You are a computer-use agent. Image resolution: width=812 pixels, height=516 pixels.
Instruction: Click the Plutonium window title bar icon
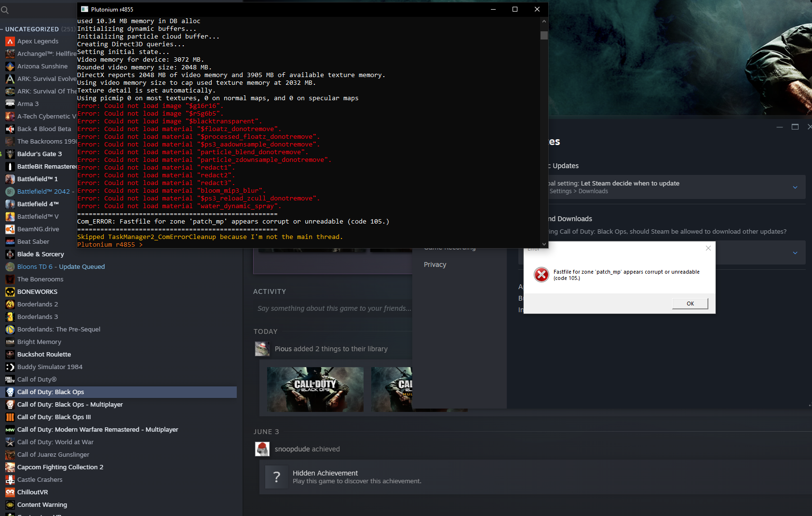tap(84, 9)
